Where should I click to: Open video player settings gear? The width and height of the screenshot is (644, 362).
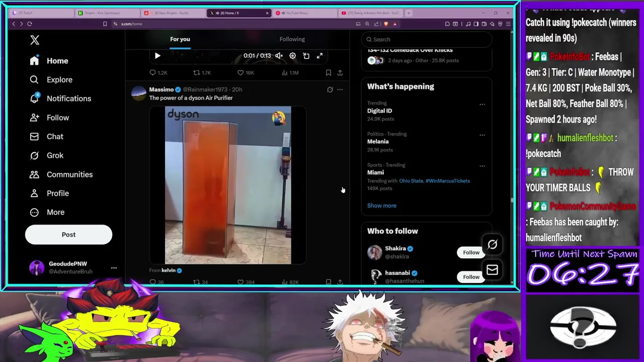click(x=292, y=56)
